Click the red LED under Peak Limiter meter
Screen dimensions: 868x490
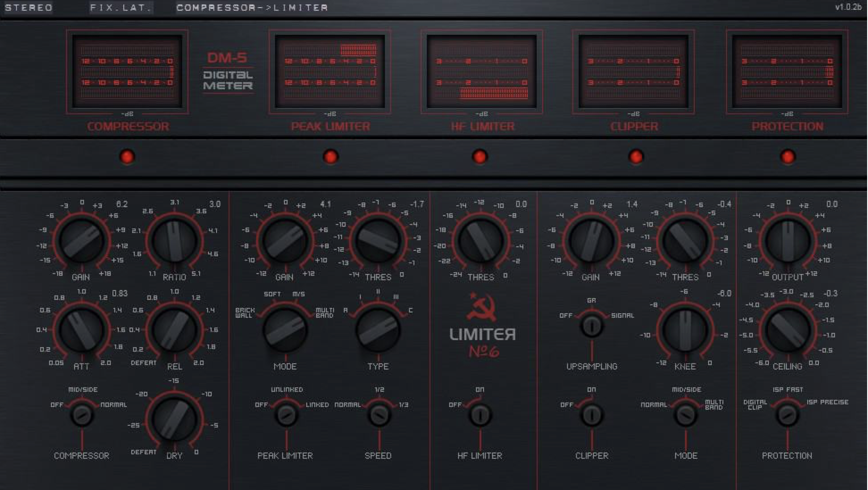click(330, 157)
